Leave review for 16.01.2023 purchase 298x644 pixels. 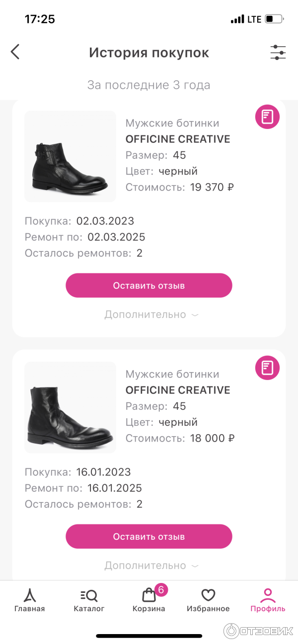click(x=149, y=536)
